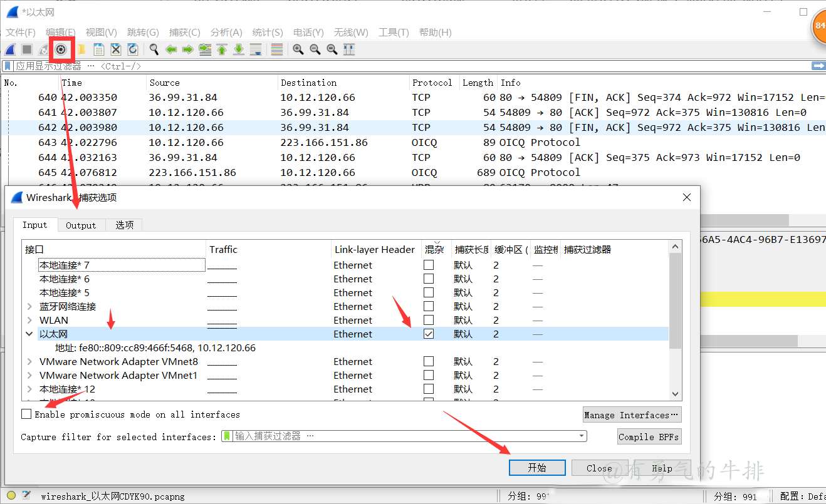Click the 开始 button to start capture
The image size is (826, 504).
[537, 468]
